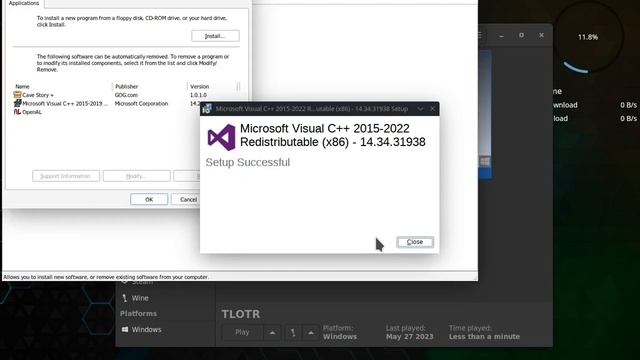Expand the Play button dropdown arrow
The width and height of the screenshot is (640, 360).
[272, 333]
